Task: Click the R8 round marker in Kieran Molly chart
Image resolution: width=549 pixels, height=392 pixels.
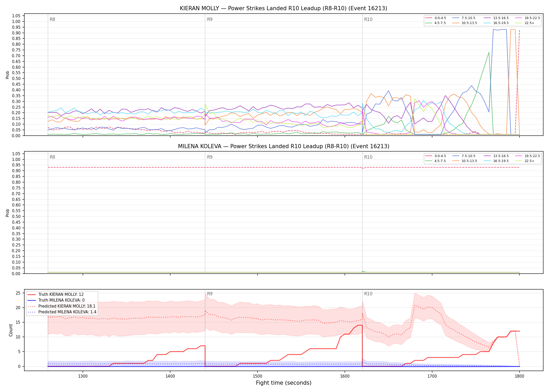Action: coord(52,19)
